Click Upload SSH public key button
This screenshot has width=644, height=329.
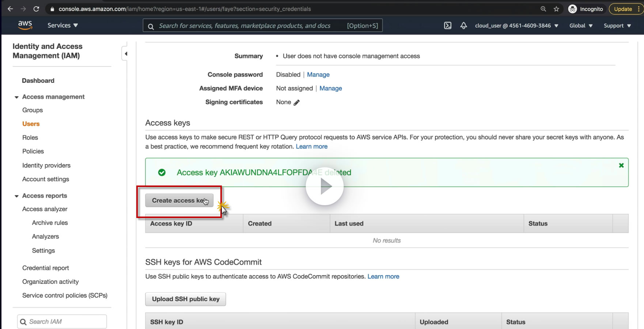tap(185, 299)
